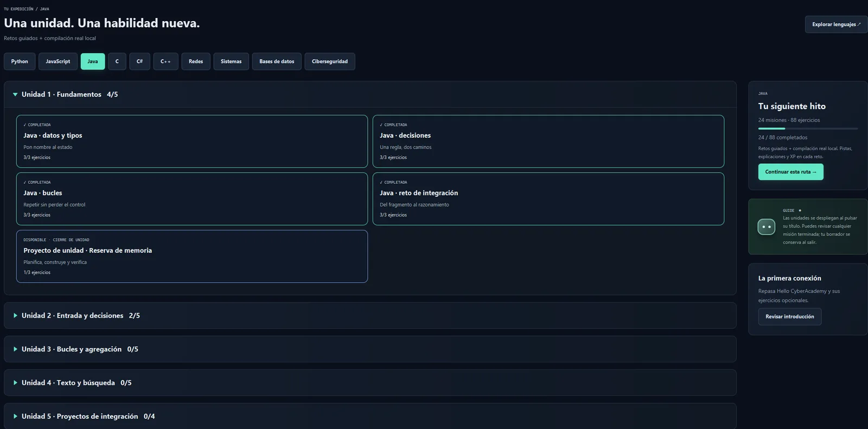Expand Unidad 5 Proyectos de integración
This screenshot has width=868, height=429.
point(370,416)
